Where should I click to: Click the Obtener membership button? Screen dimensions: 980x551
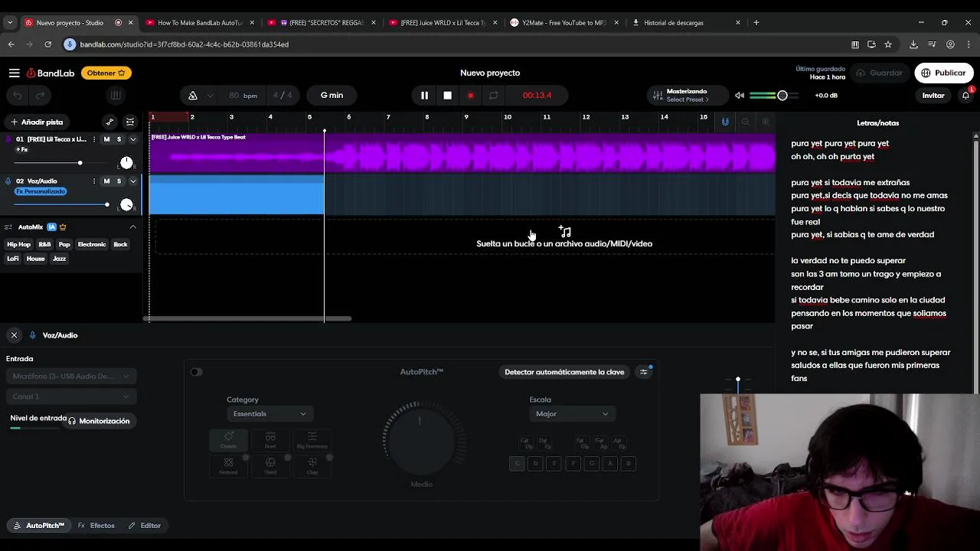[106, 73]
